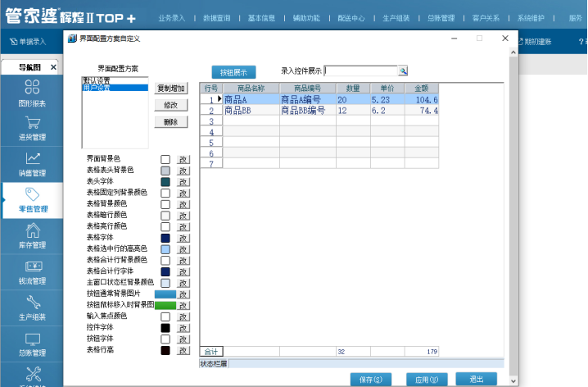Open the 数据查询 menu
The image size is (588, 387).
216,18
